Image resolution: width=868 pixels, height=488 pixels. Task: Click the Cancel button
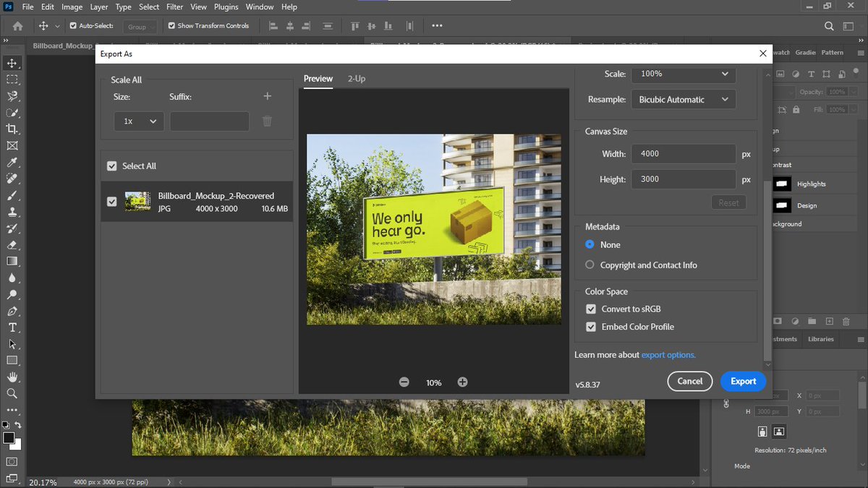[690, 381]
